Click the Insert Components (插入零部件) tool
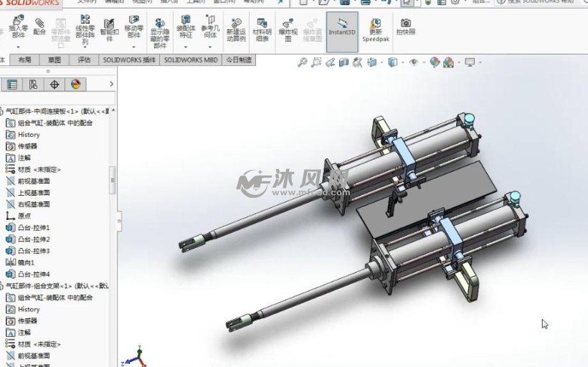Screen dimensions: 588x367 coord(18,27)
